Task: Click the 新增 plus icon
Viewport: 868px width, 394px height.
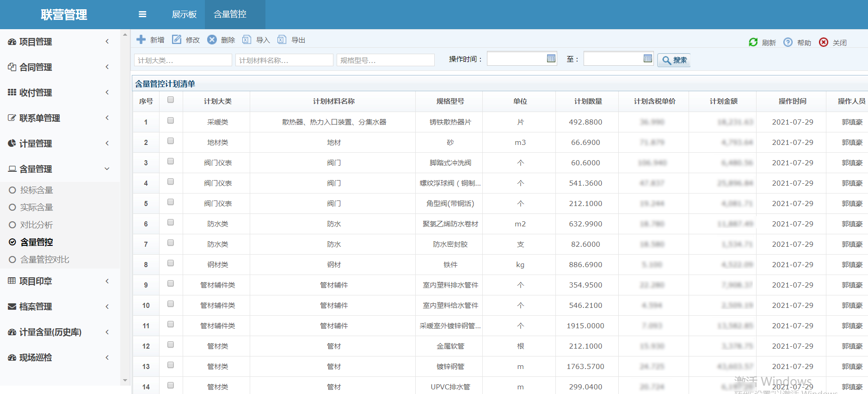Action: (x=141, y=39)
